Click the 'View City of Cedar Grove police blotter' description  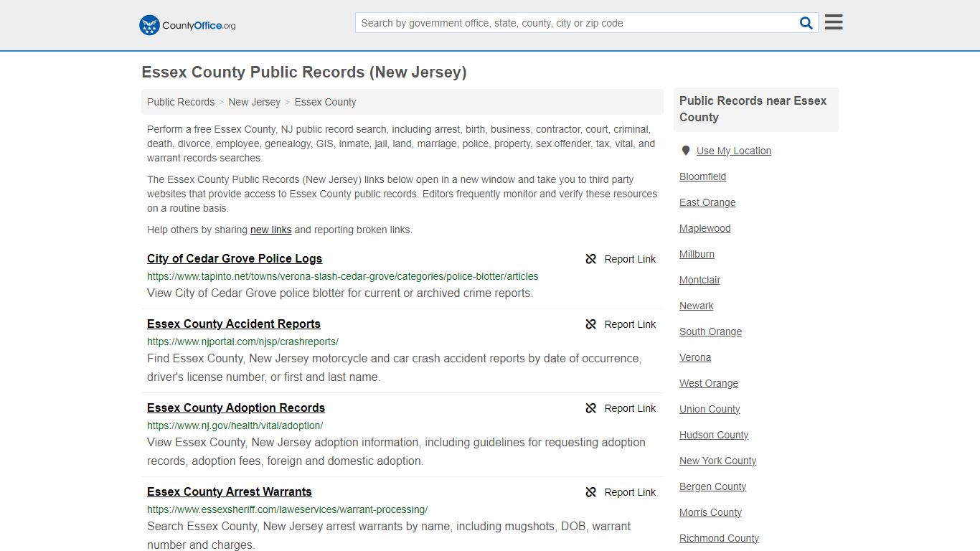pos(340,293)
